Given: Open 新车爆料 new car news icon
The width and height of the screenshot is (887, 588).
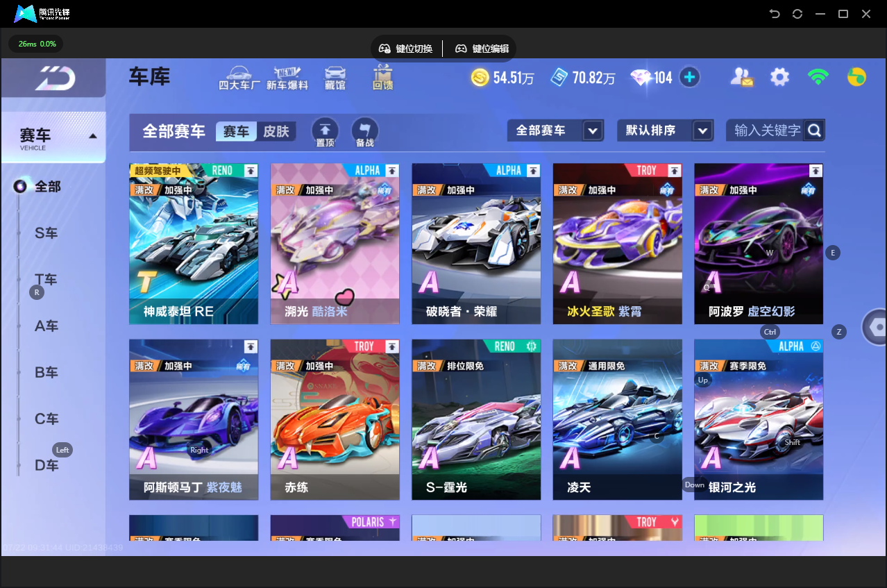Looking at the screenshot, I should (287, 78).
